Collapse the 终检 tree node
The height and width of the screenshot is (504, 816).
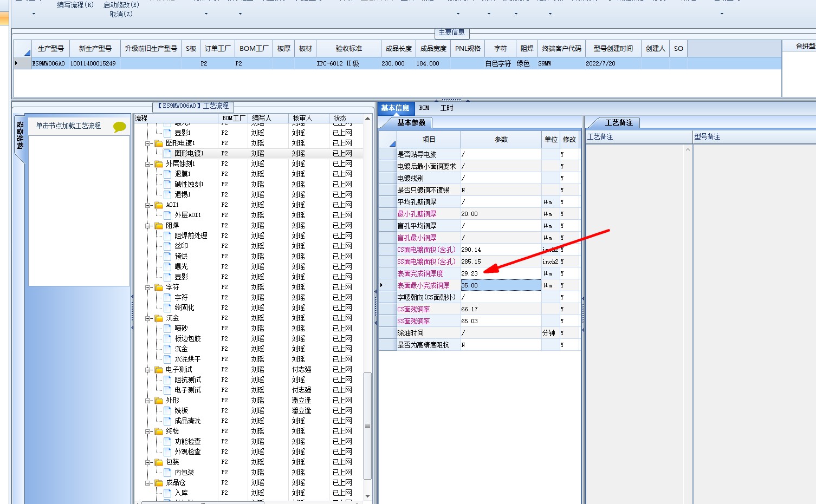(148, 431)
